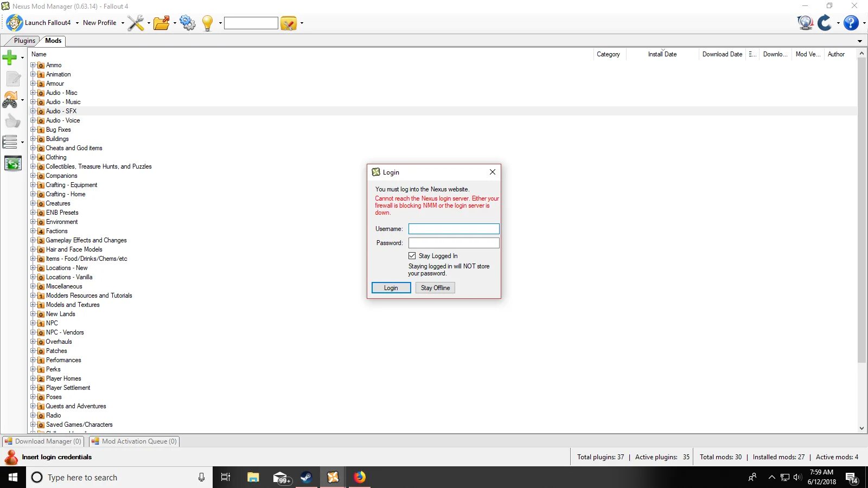The width and height of the screenshot is (868, 488).
Task: Click the mod list vertical scrollbar
Action: click(861, 210)
